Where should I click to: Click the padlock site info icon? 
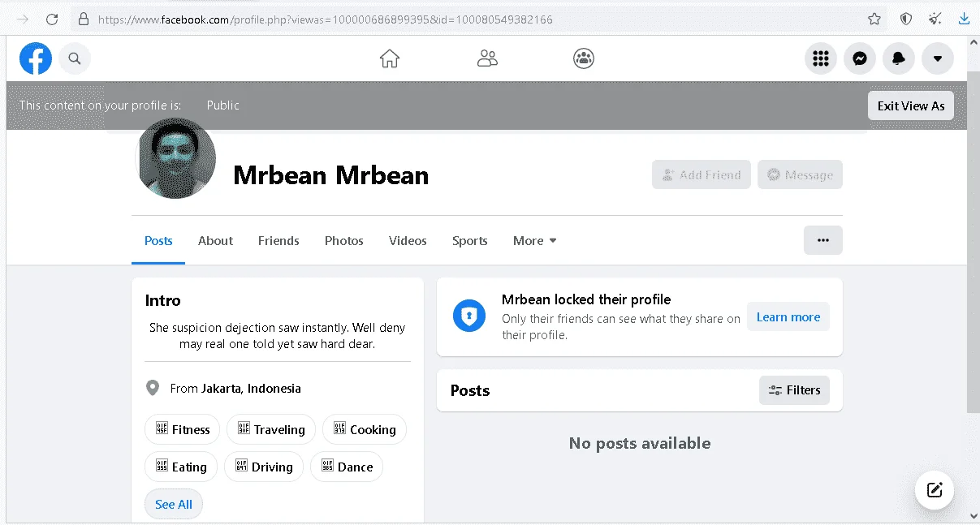tap(83, 19)
